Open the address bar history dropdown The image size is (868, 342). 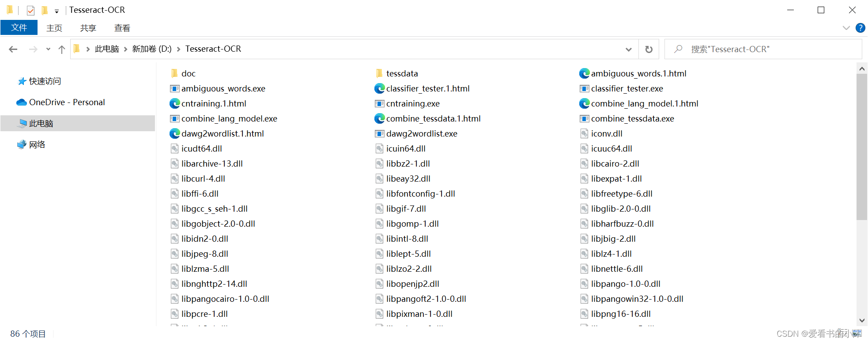pos(629,49)
